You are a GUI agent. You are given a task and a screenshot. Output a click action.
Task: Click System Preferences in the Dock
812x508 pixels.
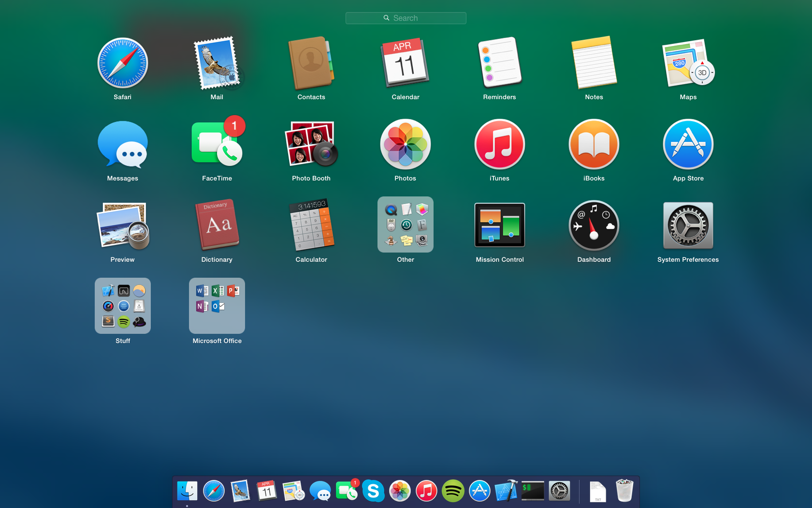(559, 491)
